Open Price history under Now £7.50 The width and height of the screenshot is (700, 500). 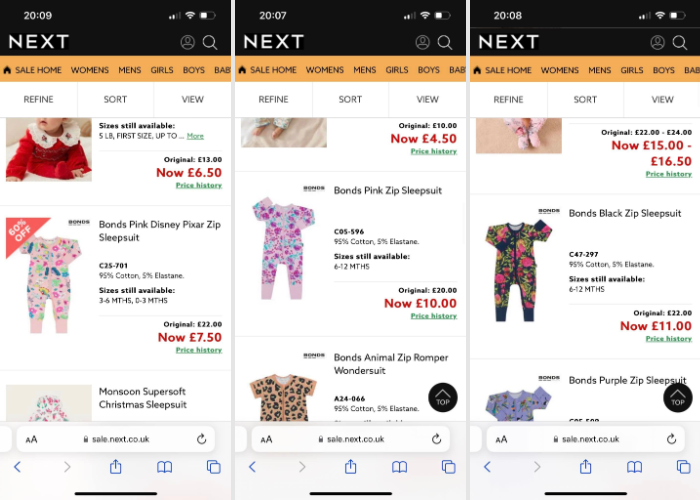pyautogui.click(x=199, y=350)
